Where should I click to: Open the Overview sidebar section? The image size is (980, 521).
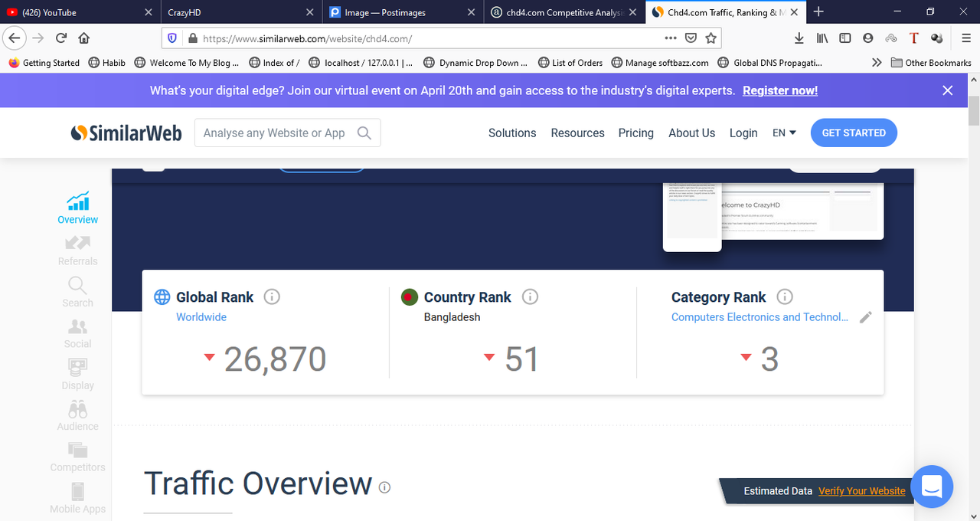pos(77,208)
